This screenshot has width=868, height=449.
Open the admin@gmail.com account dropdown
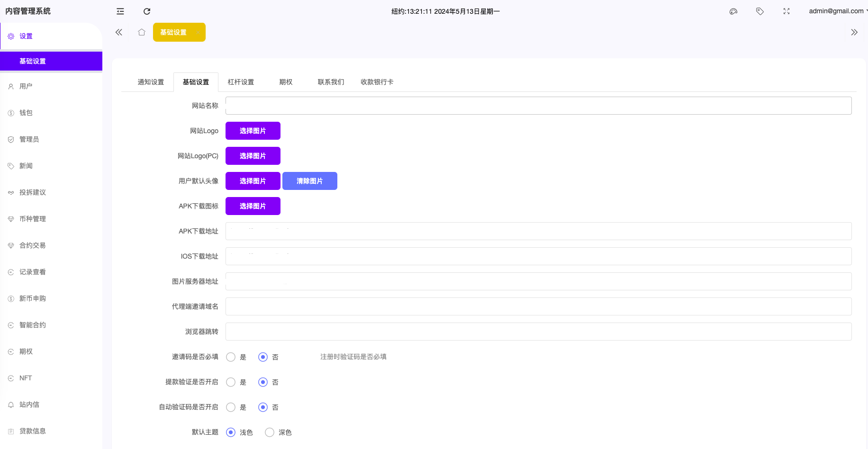[x=837, y=11]
